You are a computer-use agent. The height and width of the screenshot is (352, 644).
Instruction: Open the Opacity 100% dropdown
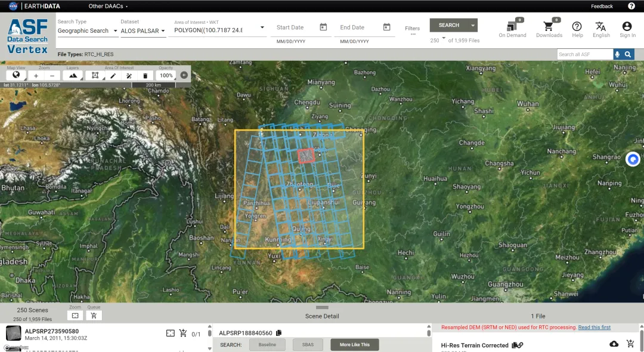point(166,76)
